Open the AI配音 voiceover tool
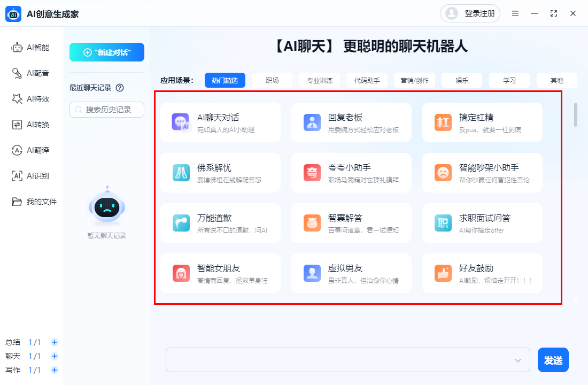 [x=31, y=73]
